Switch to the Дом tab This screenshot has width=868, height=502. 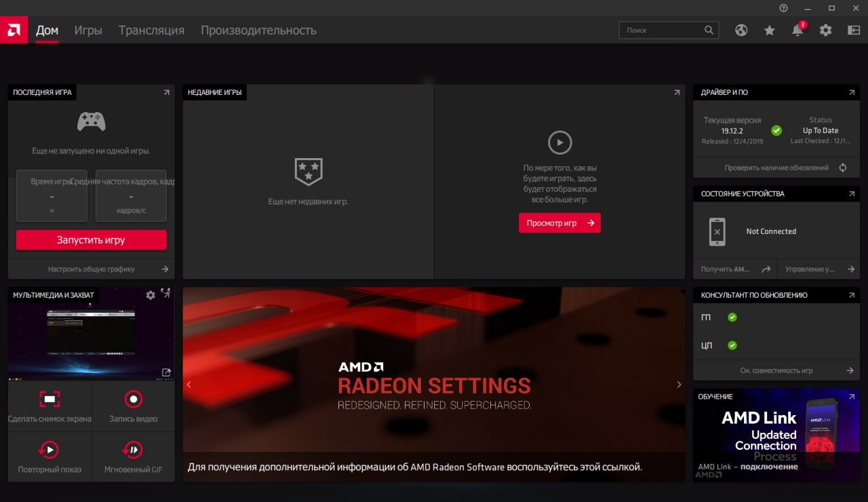[x=47, y=31]
